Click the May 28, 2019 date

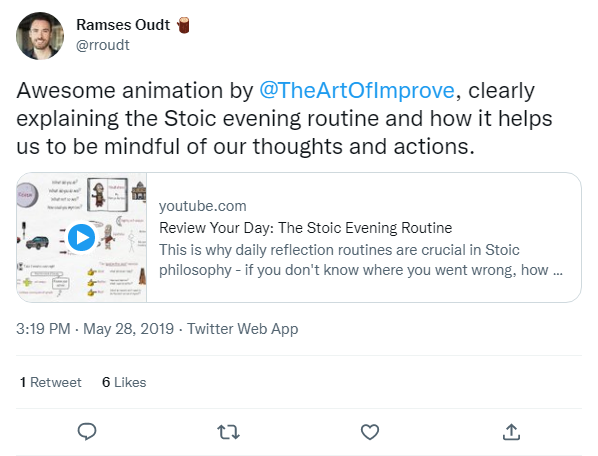129,329
